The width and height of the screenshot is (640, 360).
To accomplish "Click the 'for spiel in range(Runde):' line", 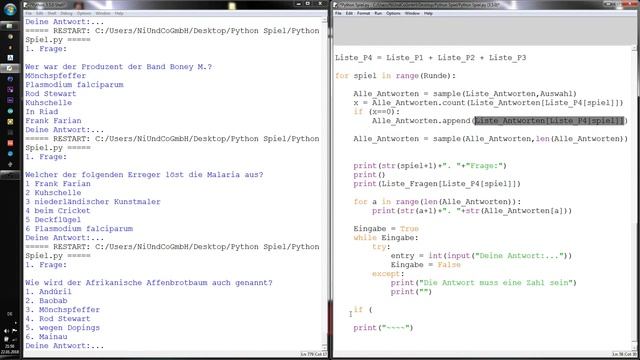I will point(395,76).
